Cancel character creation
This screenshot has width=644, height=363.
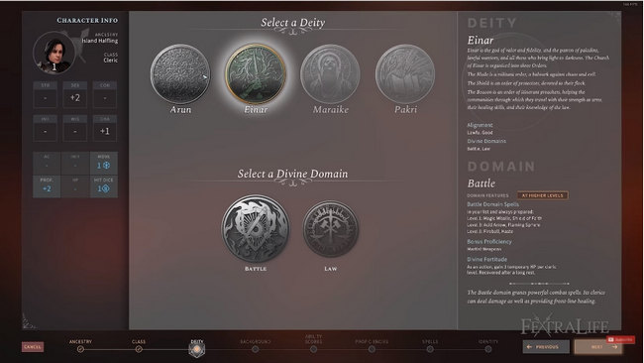pos(33,346)
